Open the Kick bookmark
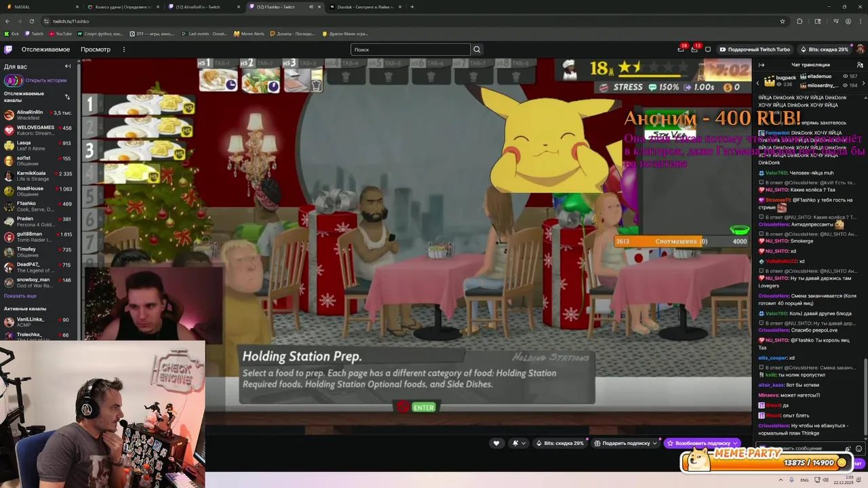This screenshot has width=868, height=488. coord(12,33)
